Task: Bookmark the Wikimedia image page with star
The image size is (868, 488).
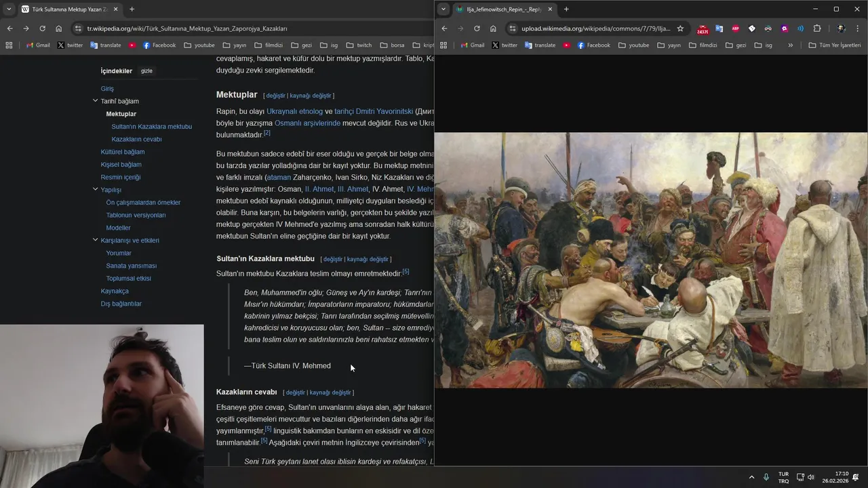Action: tap(680, 28)
